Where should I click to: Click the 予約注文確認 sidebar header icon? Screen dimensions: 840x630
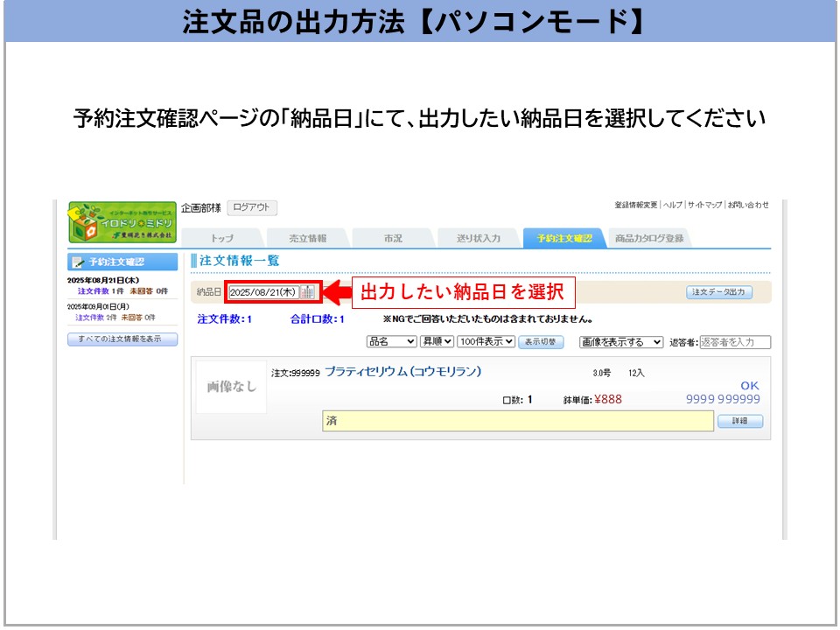coord(78,262)
